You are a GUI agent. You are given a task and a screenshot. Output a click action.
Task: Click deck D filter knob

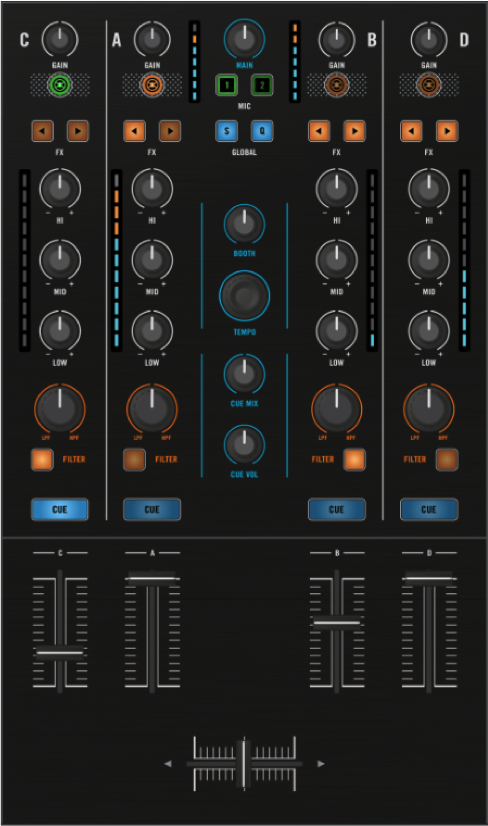(428, 409)
